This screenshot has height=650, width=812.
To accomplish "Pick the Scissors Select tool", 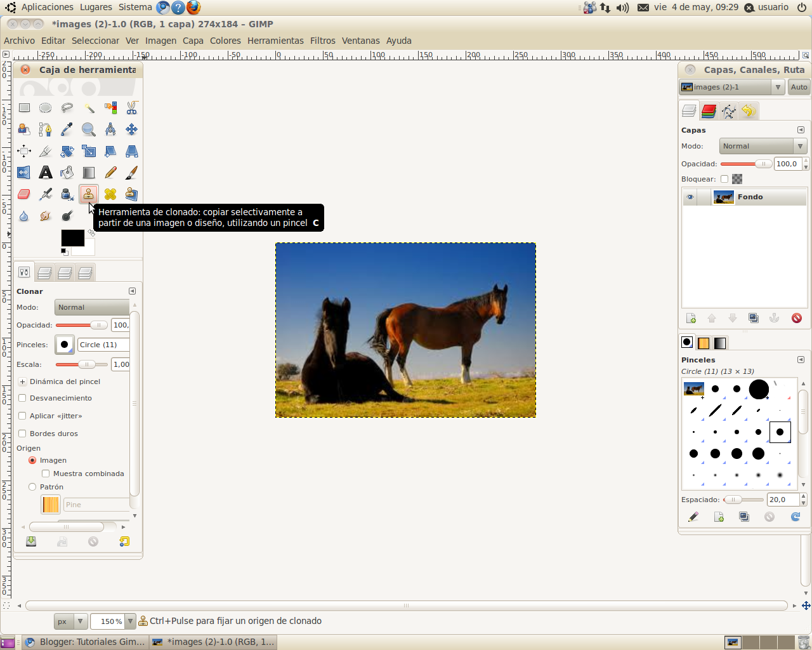I will click(x=132, y=108).
